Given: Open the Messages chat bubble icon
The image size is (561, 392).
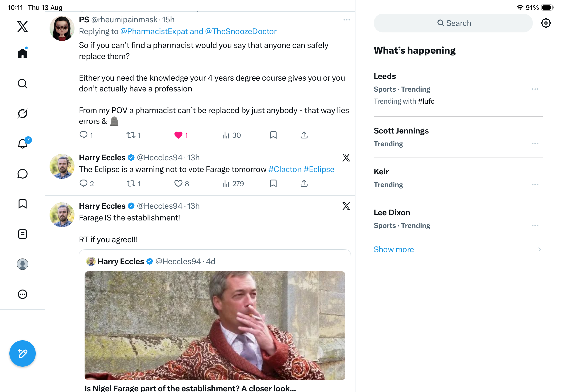Looking at the screenshot, I should pos(23,174).
